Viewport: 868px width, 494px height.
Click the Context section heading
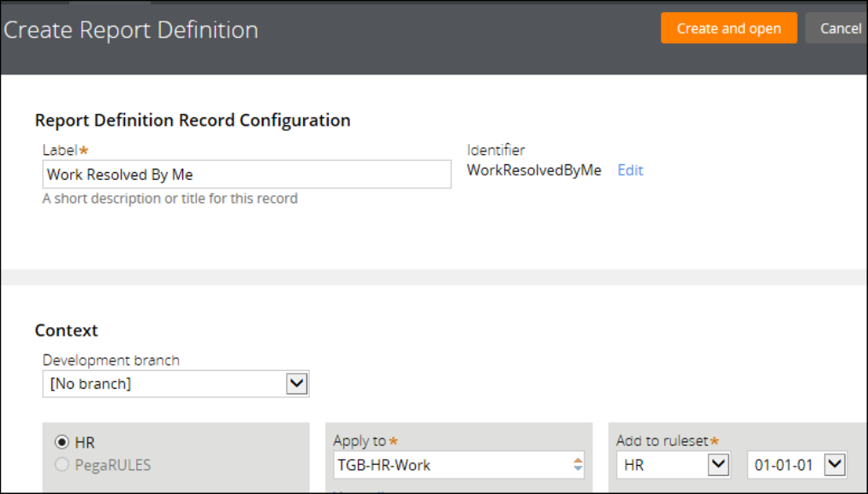tap(67, 330)
